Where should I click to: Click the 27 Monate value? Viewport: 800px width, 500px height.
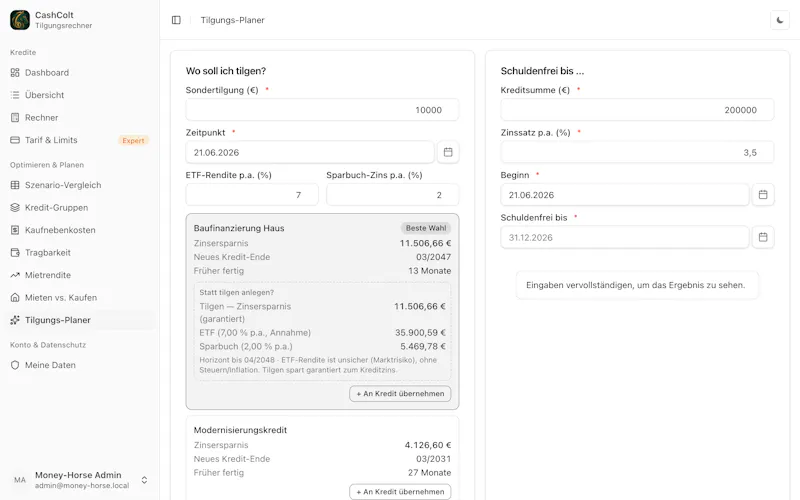(x=429, y=472)
